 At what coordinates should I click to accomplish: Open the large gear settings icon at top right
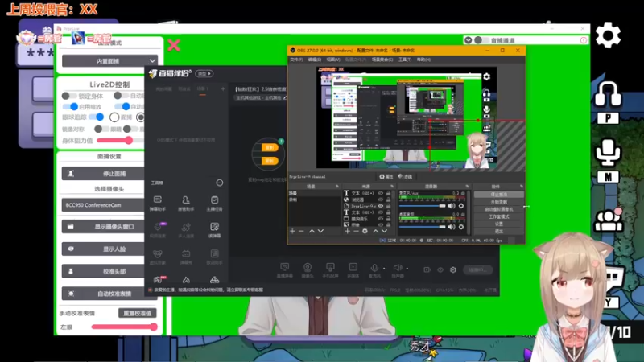point(608,35)
